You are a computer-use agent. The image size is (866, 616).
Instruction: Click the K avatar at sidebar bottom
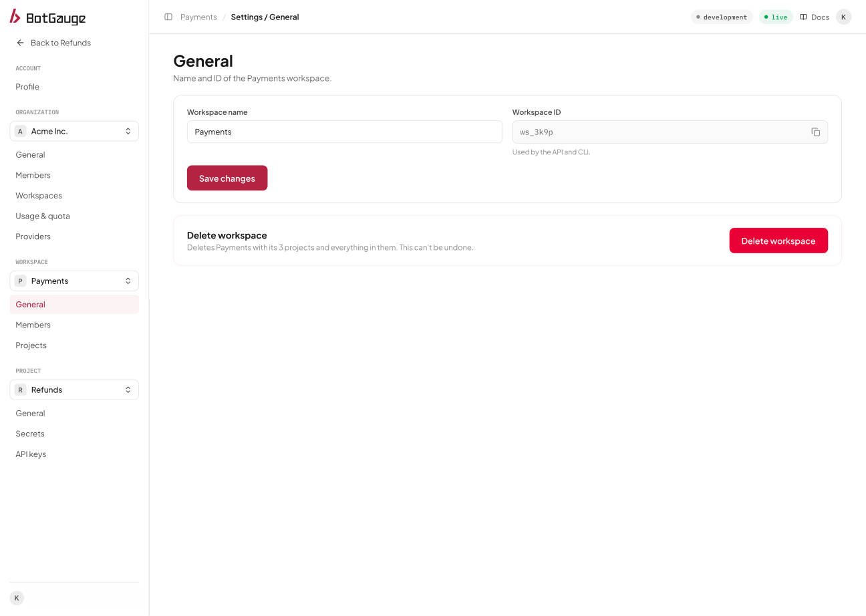pos(17,598)
